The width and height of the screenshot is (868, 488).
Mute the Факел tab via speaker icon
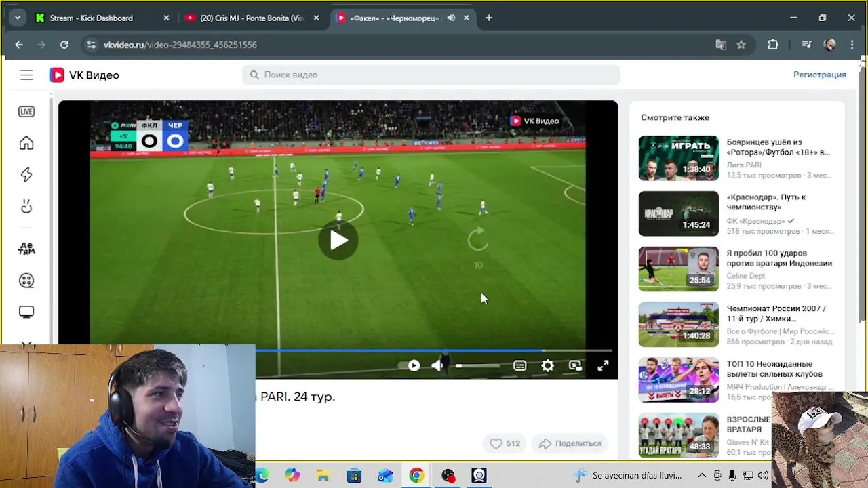coord(451,18)
